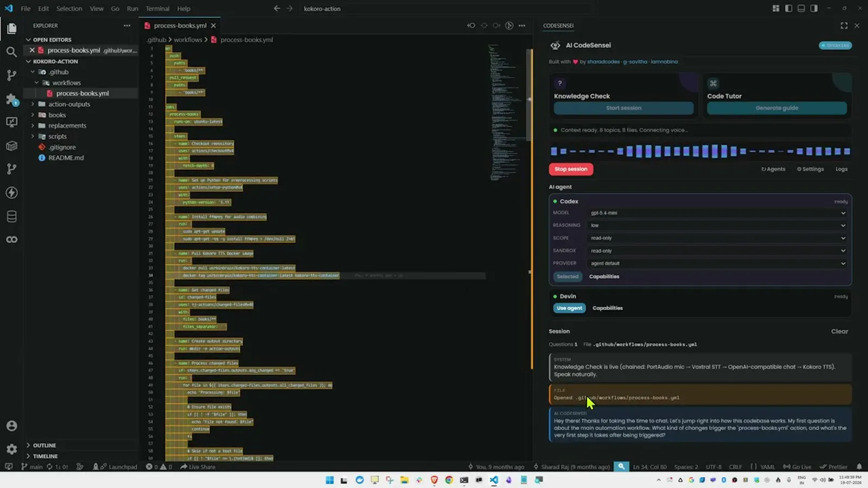Image resolution: width=868 pixels, height=488 pixels.
Task: Click the main branch status bar item
Action: tap(32, 467)
